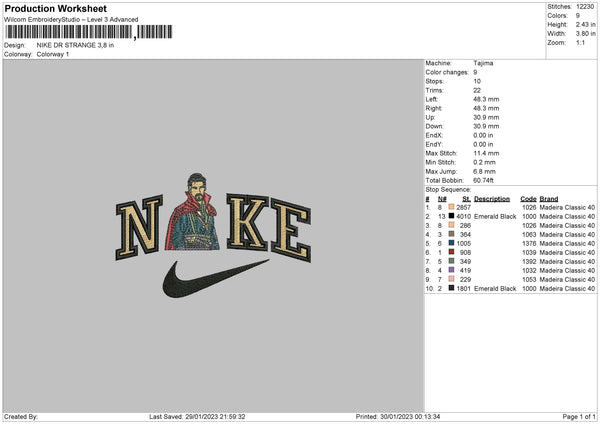600x424 pixels.
Task: Click code 1392 in the stop sequence
Action: (529, 261)
